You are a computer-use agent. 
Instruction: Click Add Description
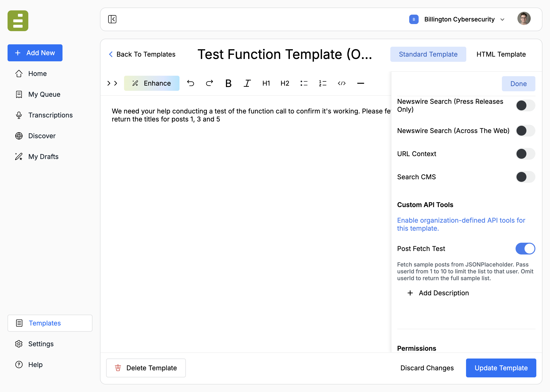pos(438,293)
